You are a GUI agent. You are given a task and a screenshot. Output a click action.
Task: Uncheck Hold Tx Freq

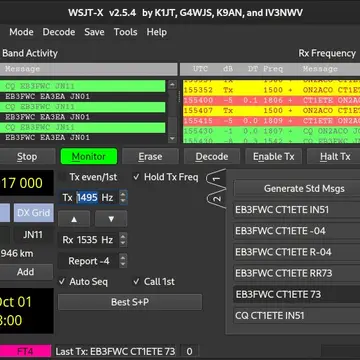[166, 177]
